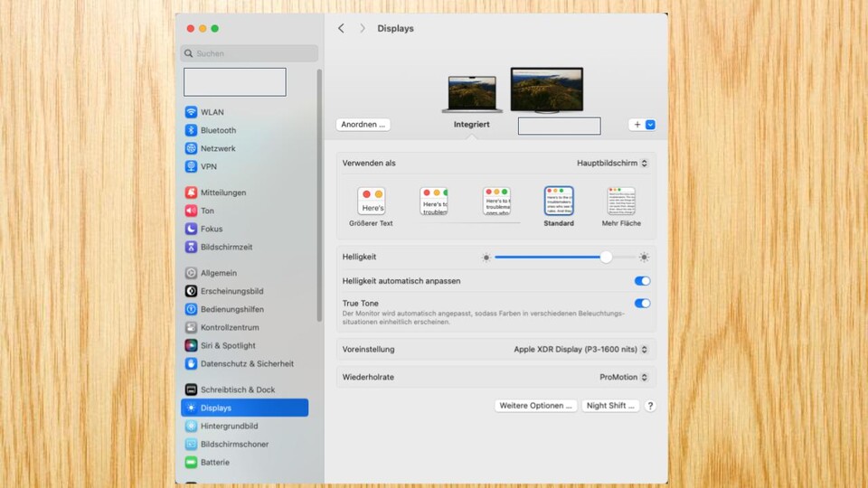Click the Suchen search field
The image size is (868, 488).
tap(250, 53)
